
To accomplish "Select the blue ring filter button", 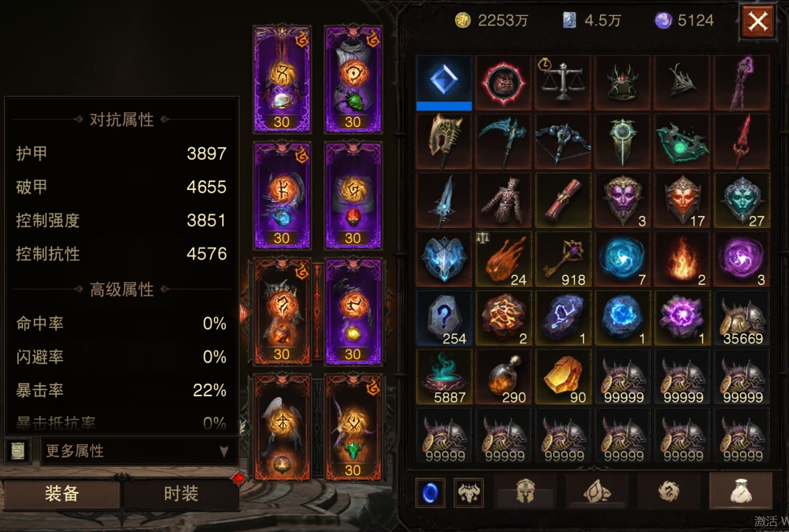I will point(430,493).
